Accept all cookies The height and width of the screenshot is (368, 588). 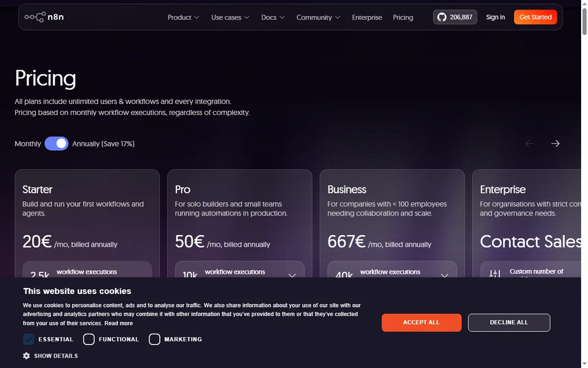point(421,322)
